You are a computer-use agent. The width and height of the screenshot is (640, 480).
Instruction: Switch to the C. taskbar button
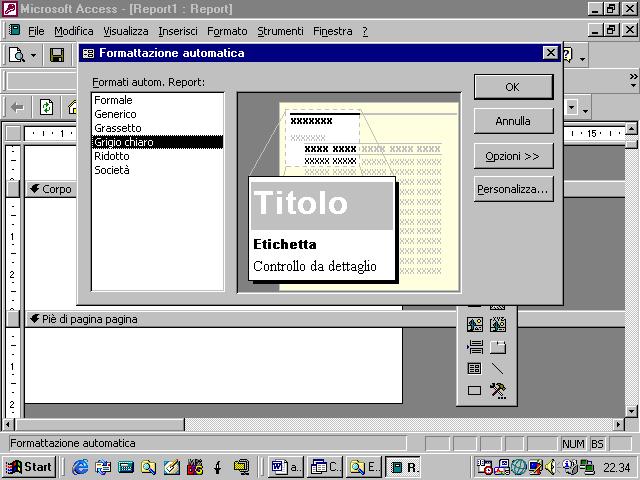(x=324, y=467)
